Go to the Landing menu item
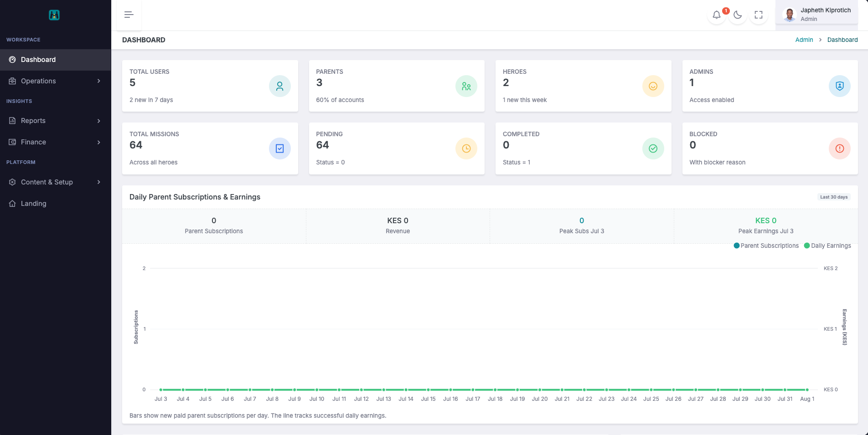Image resolution: width=868 pixels, height=435 pixels. point(56,204)
